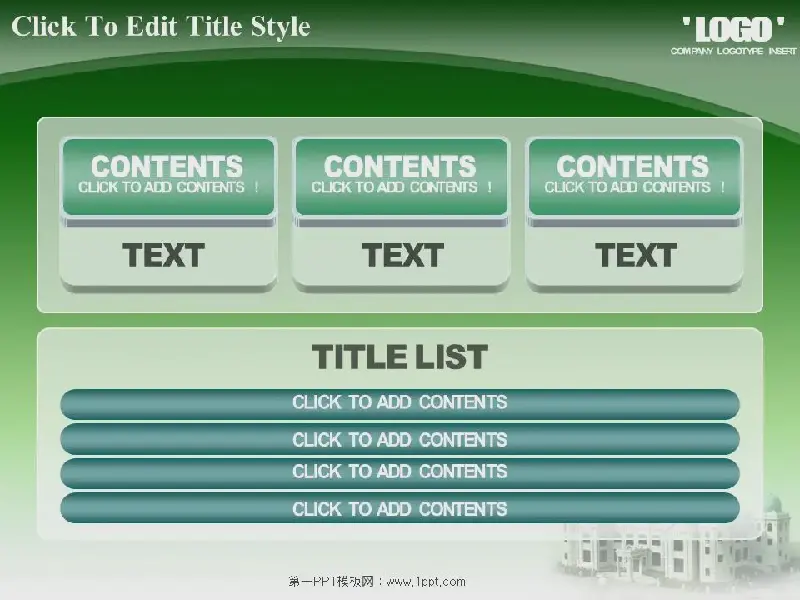The width and height of the screenshot is (800, 600).
Task: Select the second CLICK TO ADD CONTENTS bar
Action: pyautogui.click(x=400, y=439)
